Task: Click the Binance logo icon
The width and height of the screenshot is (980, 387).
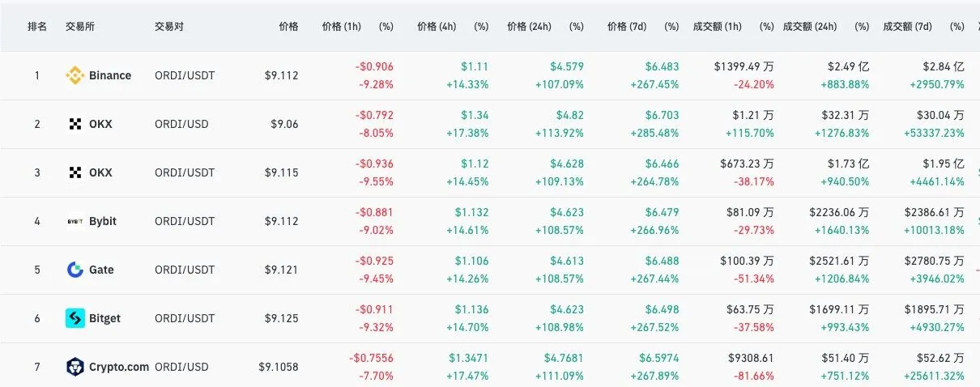Action: (75, 75)
